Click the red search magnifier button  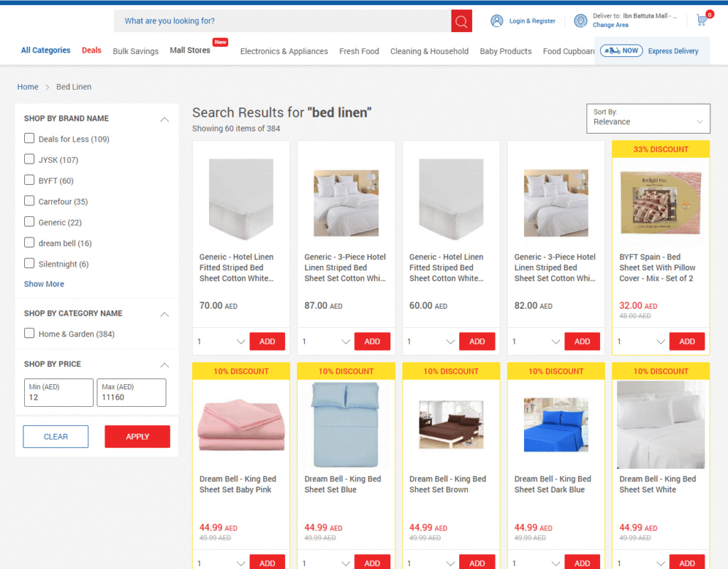point(461,21)
